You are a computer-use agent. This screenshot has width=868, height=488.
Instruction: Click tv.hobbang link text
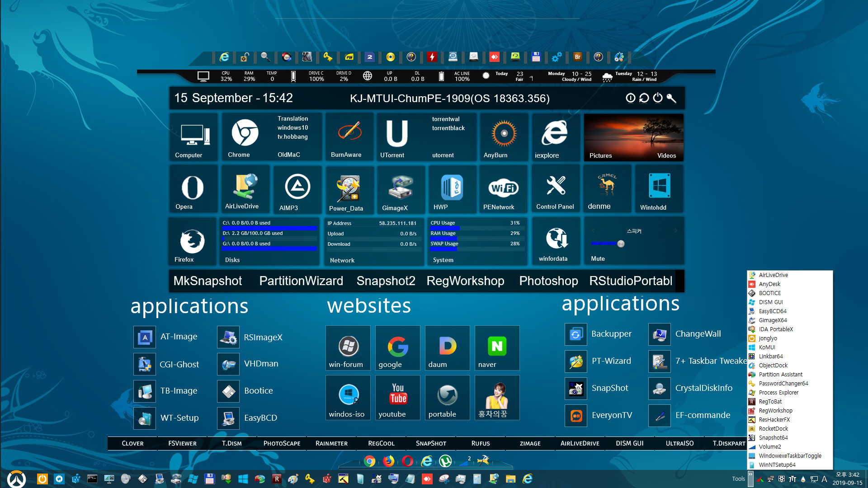click(x=292, y=137)
